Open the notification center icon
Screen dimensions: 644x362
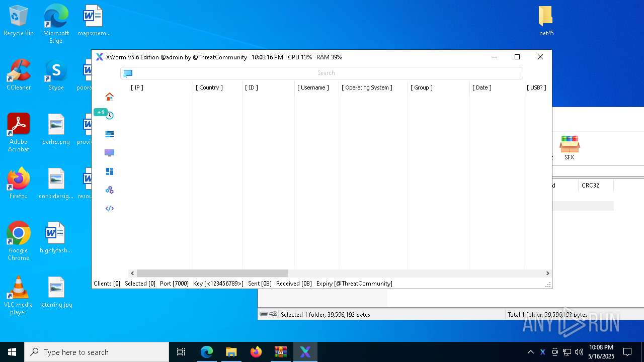pyautogui.click(x=627, y=352)
